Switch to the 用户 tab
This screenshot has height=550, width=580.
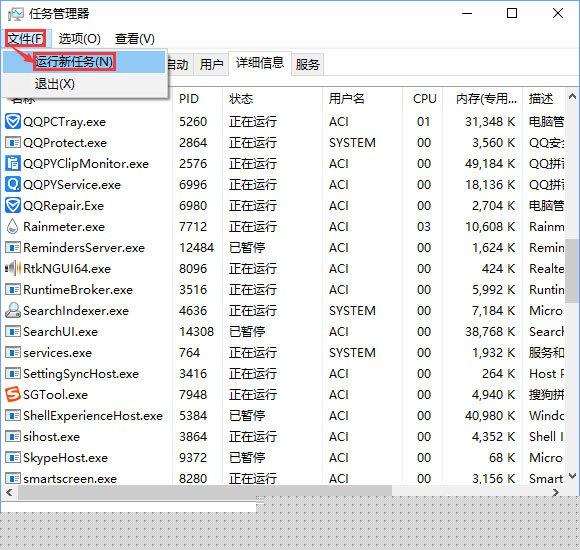click(x=211, y=65)
